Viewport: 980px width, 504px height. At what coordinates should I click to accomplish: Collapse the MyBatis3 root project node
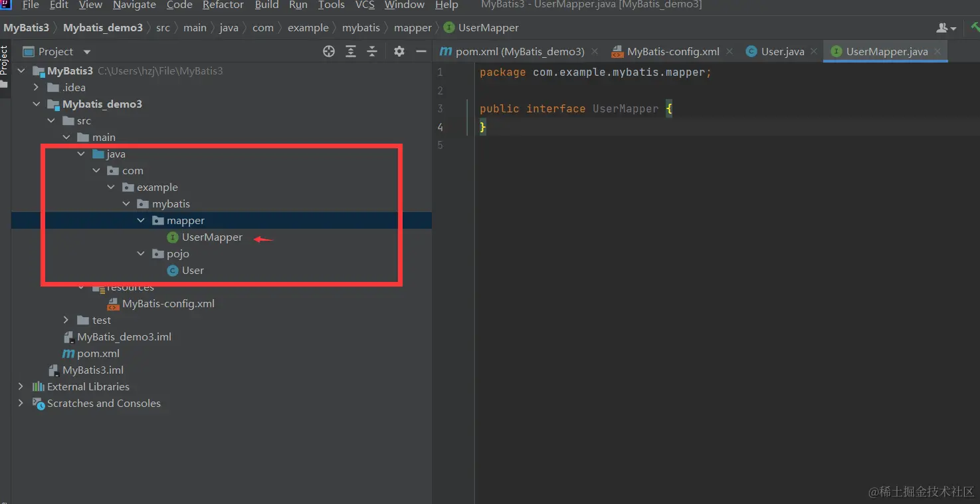(21, 70)
